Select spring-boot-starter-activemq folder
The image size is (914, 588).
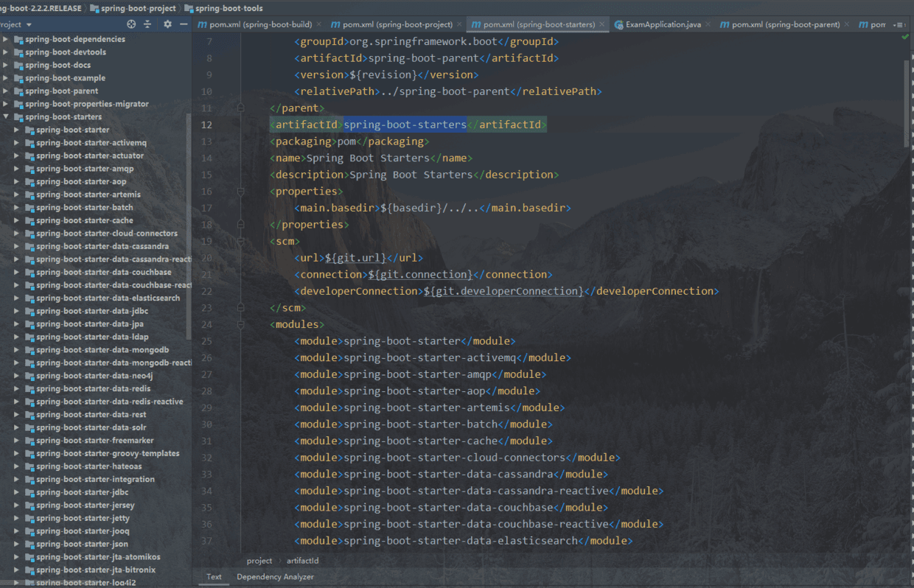[91, 142]
